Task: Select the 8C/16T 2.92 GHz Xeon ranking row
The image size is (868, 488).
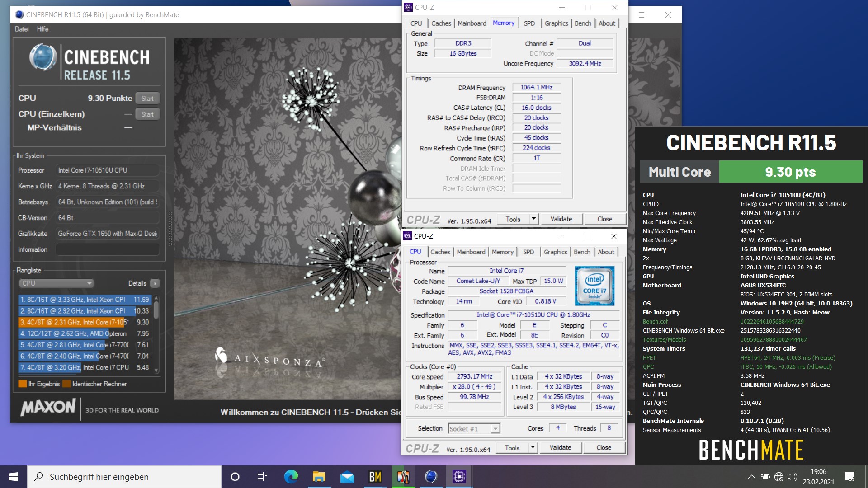Action: pos(85,311)
